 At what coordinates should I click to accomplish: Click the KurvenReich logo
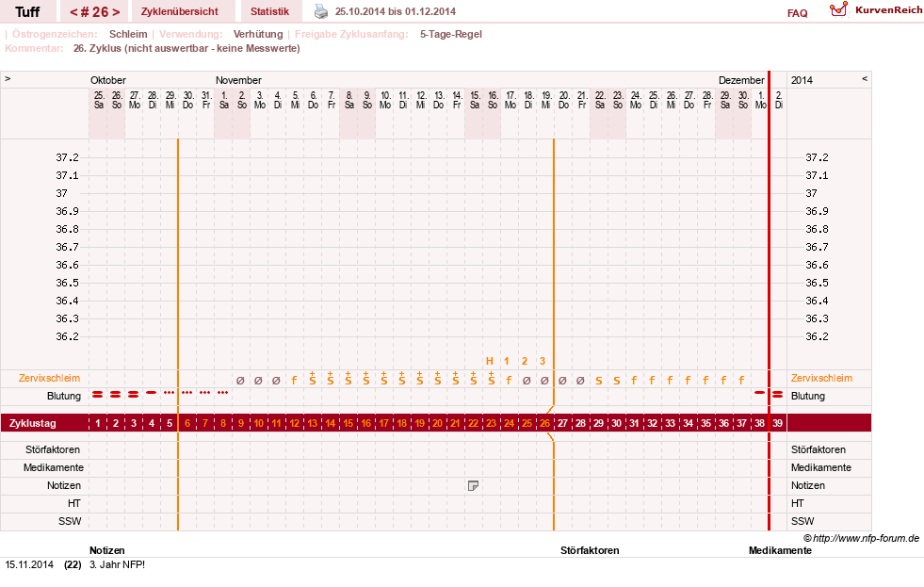click(876, 10)
